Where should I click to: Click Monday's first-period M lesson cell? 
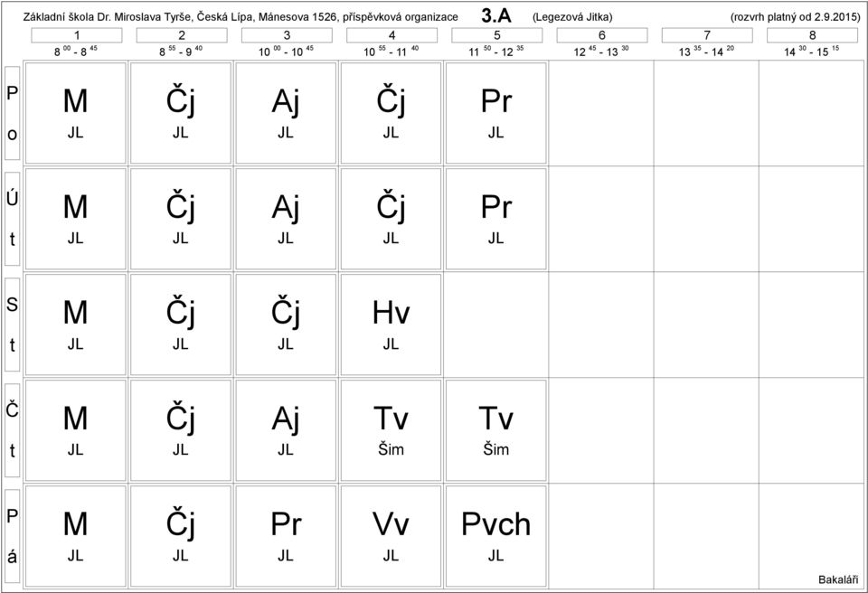76,113
